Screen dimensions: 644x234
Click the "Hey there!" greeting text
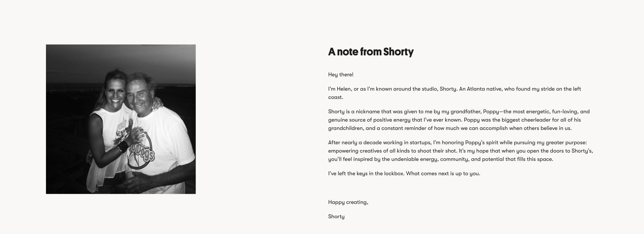point(341,75)
